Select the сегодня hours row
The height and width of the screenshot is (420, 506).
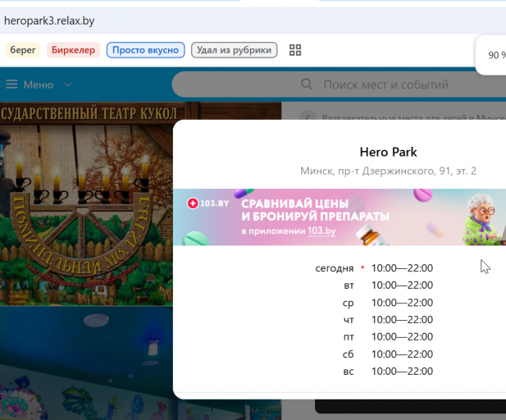coord(374,268)
